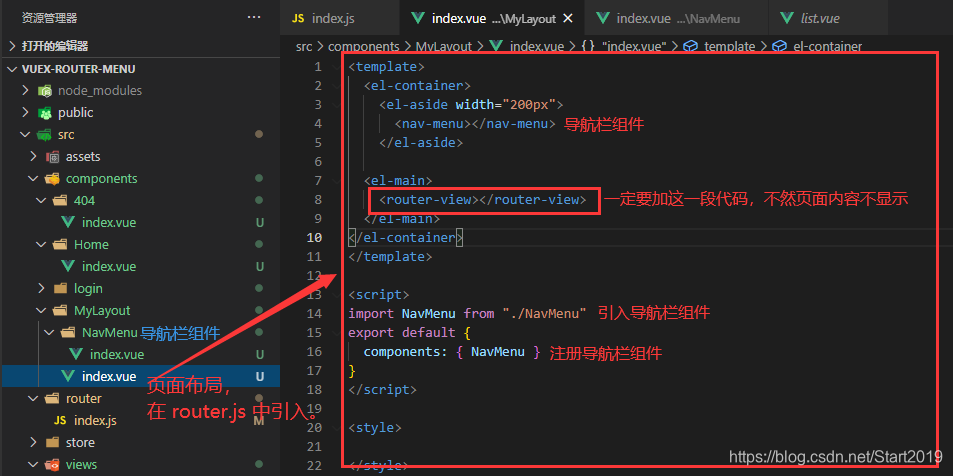The height and width of the screenshot is (476, 953).
Task: Click the index.vue breadcrumb file segment
Action: coord(537,46)
